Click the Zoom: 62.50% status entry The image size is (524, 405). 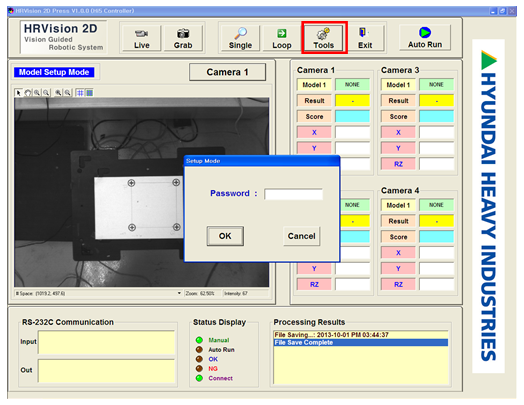[203, 293]
